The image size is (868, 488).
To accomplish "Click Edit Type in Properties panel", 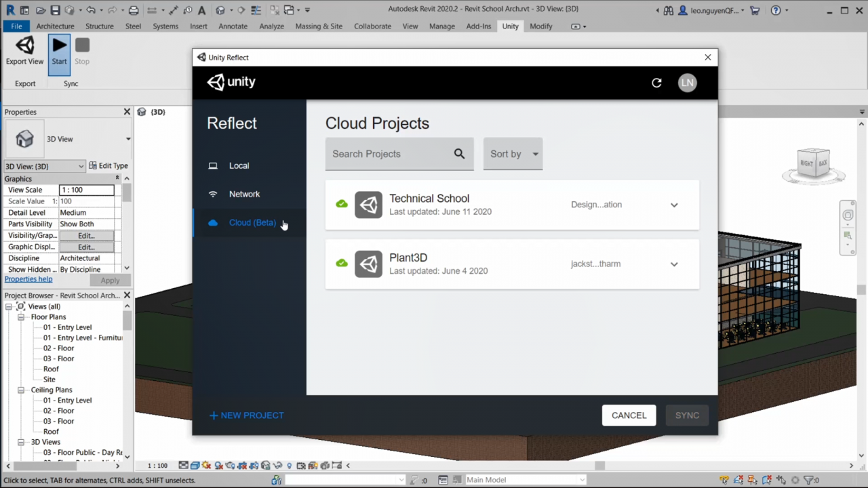I will click(108, 166).
